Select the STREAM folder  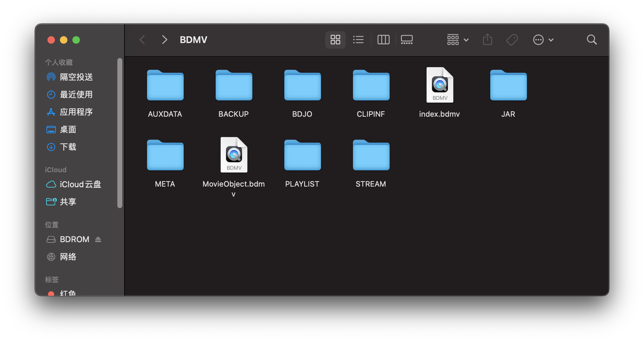371,155
